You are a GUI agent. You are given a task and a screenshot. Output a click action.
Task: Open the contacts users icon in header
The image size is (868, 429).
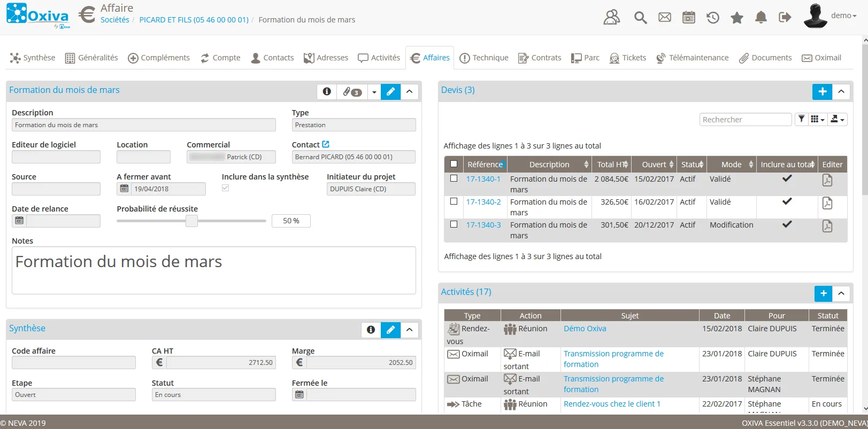[611, 18]
